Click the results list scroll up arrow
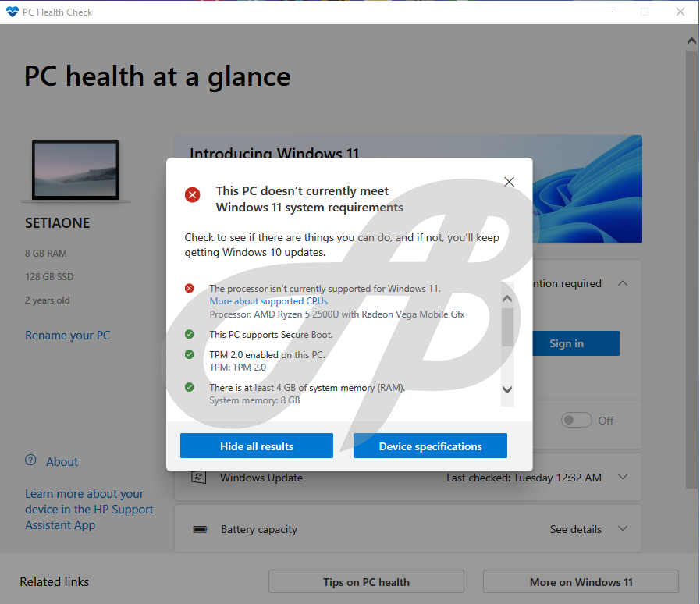700x604 pixels. coord(507,298)
